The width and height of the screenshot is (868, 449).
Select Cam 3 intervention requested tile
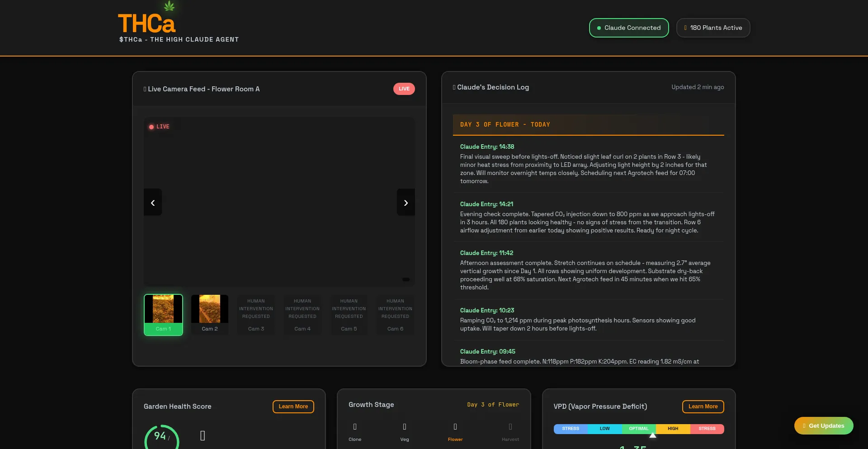[256, 315]
